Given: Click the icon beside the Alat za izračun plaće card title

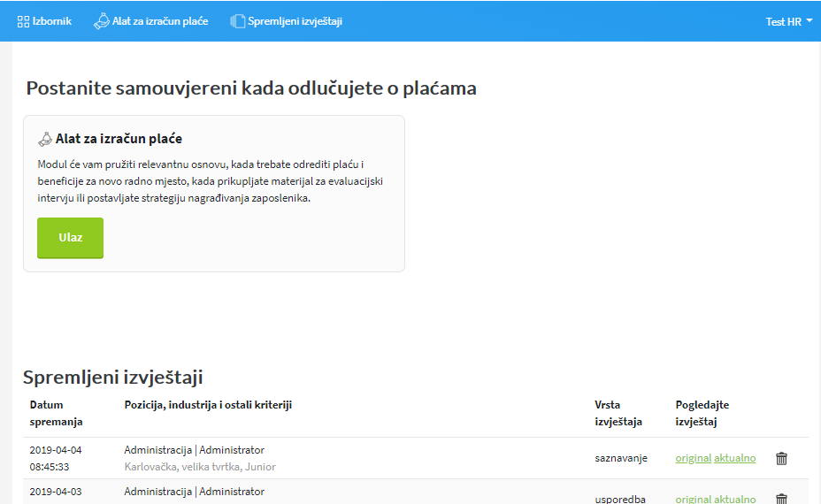Looking at the screenshot, I should pos(45,139).
